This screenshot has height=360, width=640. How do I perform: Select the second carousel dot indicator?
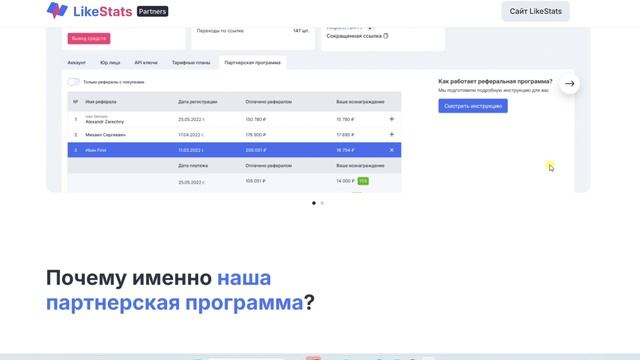coord(322,203)
